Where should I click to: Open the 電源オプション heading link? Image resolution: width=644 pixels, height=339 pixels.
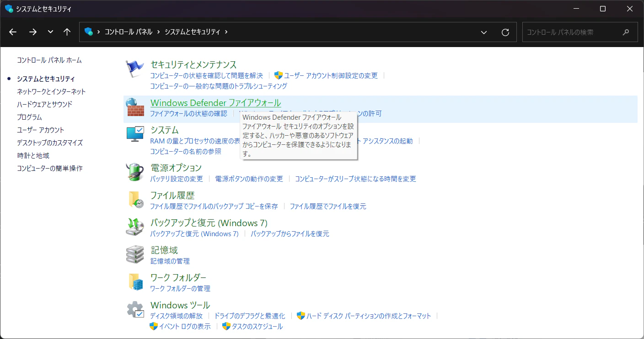point(176,168)
